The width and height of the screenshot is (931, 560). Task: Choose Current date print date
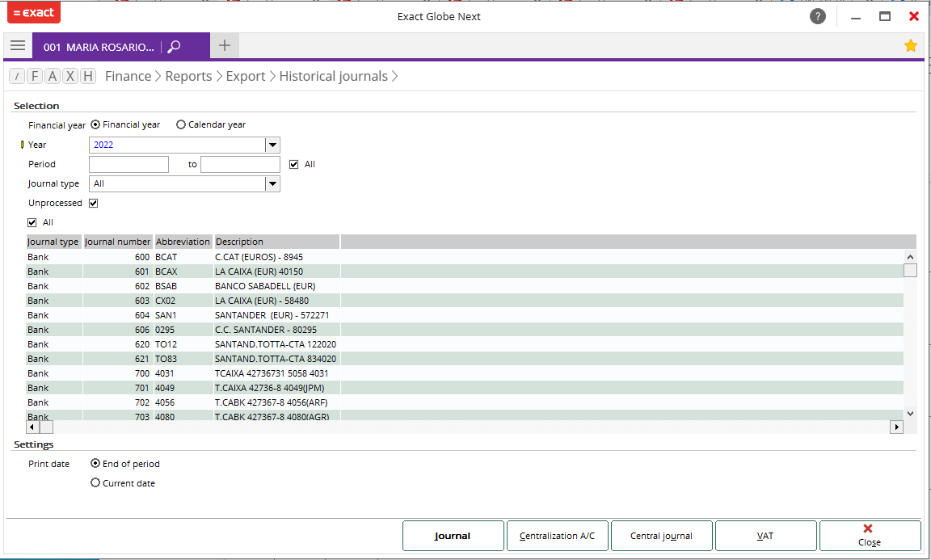point(95,482)
